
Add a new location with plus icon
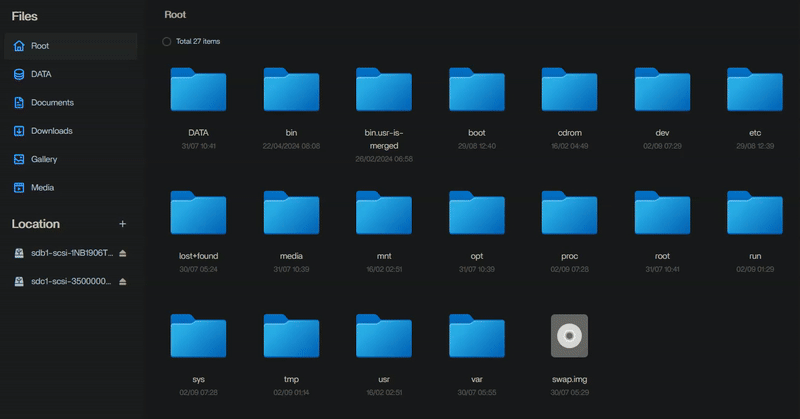pyautogui.click(x=123, y=224)
